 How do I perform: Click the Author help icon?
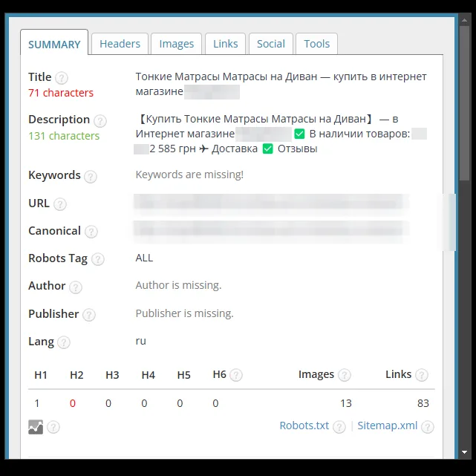click(x=76, y=287)
